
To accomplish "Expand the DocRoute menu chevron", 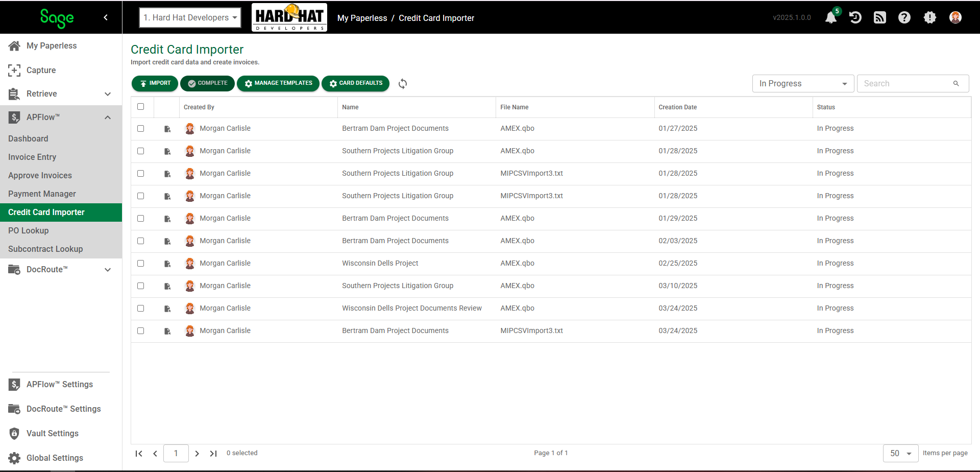I will (108, 270).
